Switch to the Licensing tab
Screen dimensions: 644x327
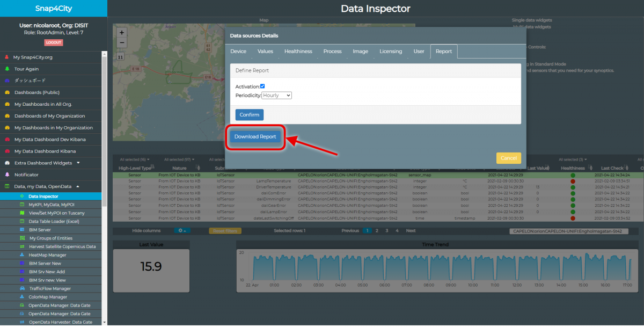pyautogui.click(x=390, y=52)
